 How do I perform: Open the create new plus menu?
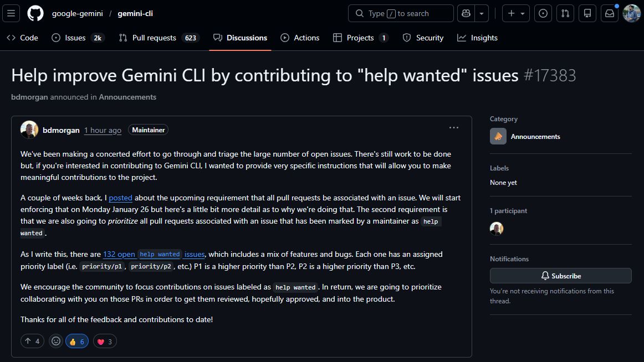(x=516, y=13)
